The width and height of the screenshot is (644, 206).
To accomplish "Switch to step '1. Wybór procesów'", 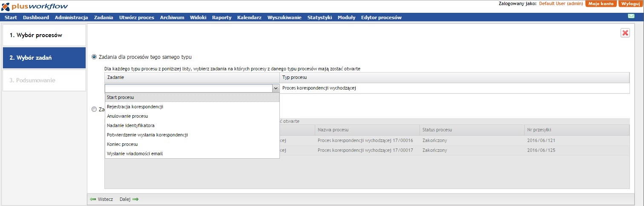I will (x=44, y=35).
